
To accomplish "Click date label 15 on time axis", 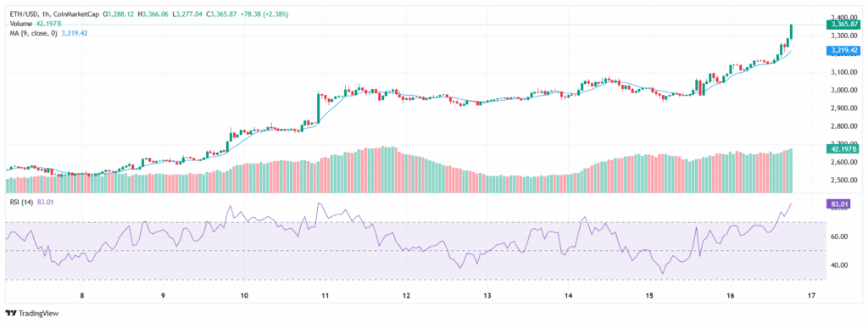I will (x=649, y=296).
